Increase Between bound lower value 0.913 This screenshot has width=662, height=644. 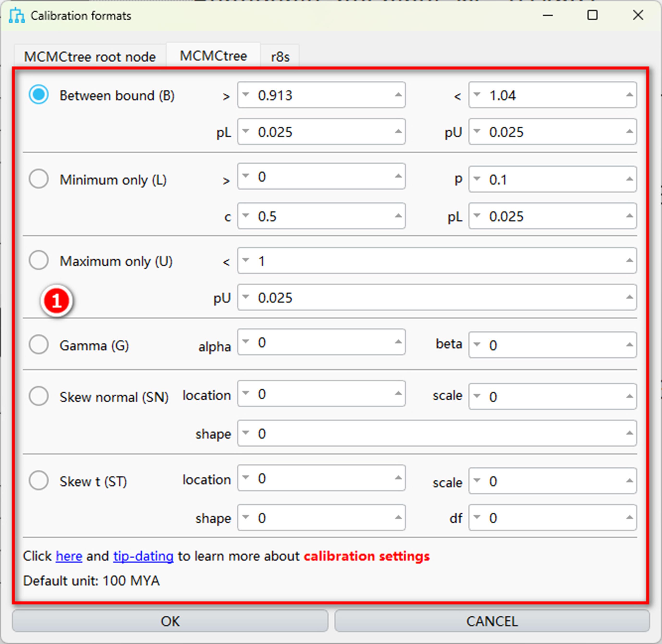tap(398, 95)
